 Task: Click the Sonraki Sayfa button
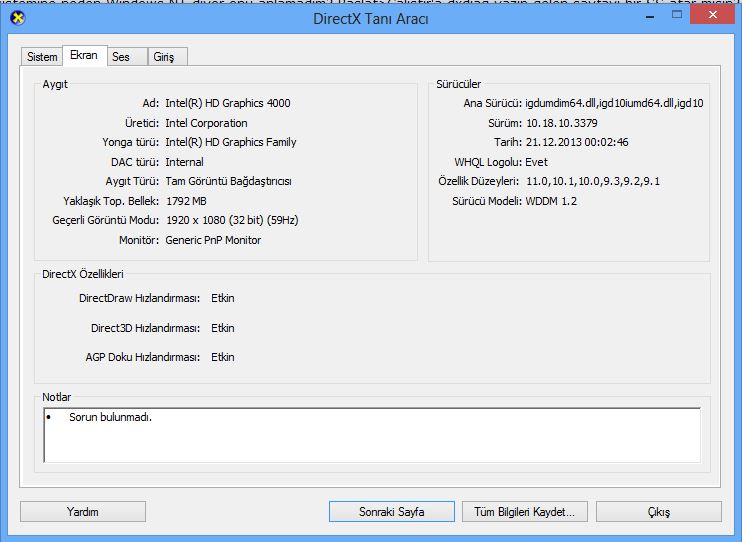tap(392, 512)
